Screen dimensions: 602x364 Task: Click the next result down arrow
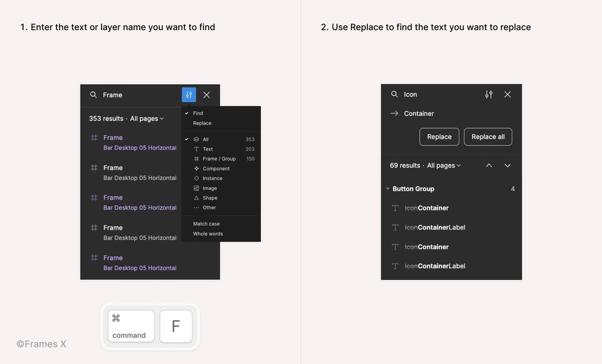[x=507, y=165]
